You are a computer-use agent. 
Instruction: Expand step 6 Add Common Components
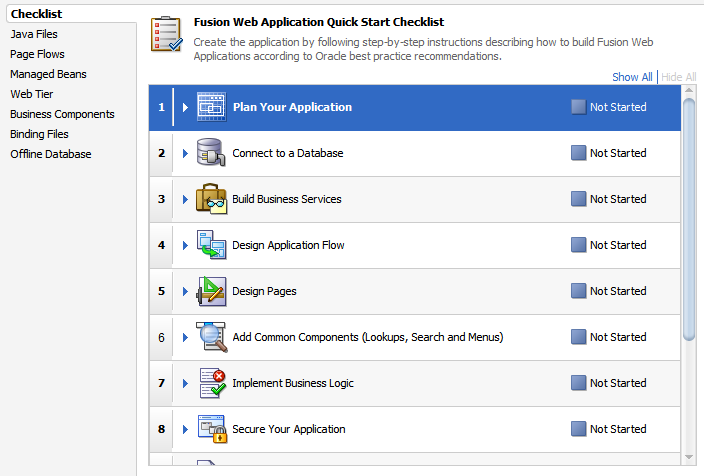coord(185,337)
